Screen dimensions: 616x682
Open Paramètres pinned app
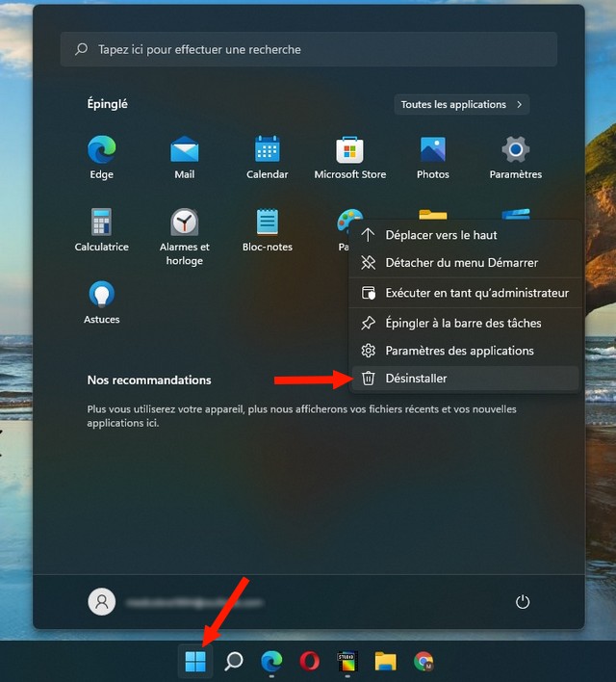tap(516, 157)
